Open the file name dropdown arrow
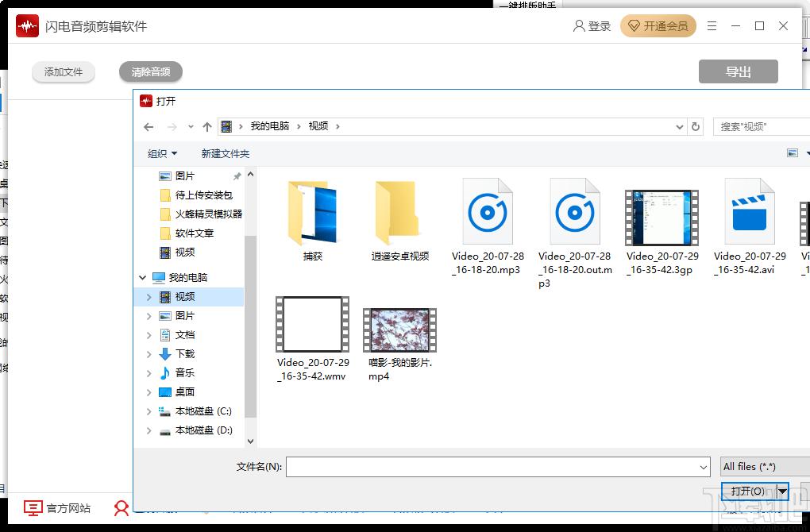Image resolution: width=810 pixels, height=532 pixels. (x=704, y=467)
